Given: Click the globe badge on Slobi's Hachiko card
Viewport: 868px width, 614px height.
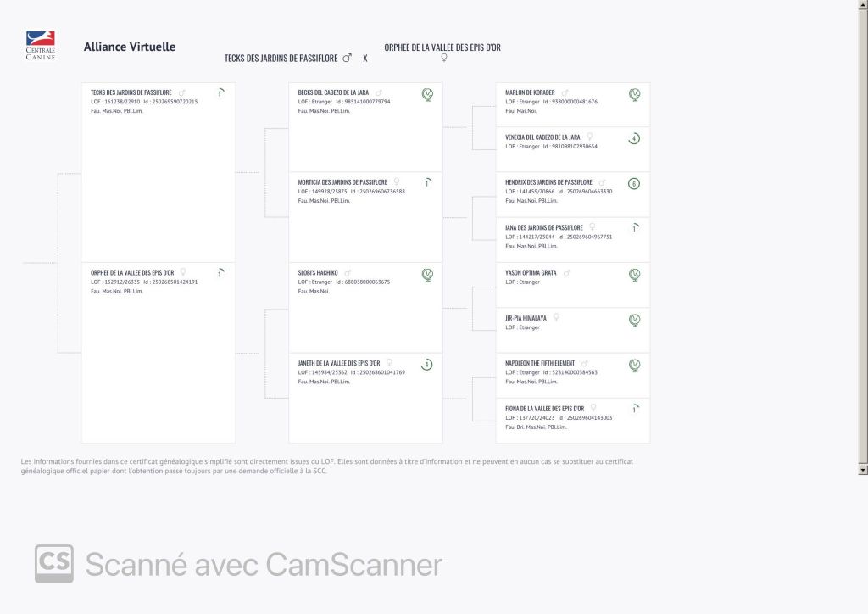Looking at the screenshot, I should pyautogui.click(x=428, y=275).
